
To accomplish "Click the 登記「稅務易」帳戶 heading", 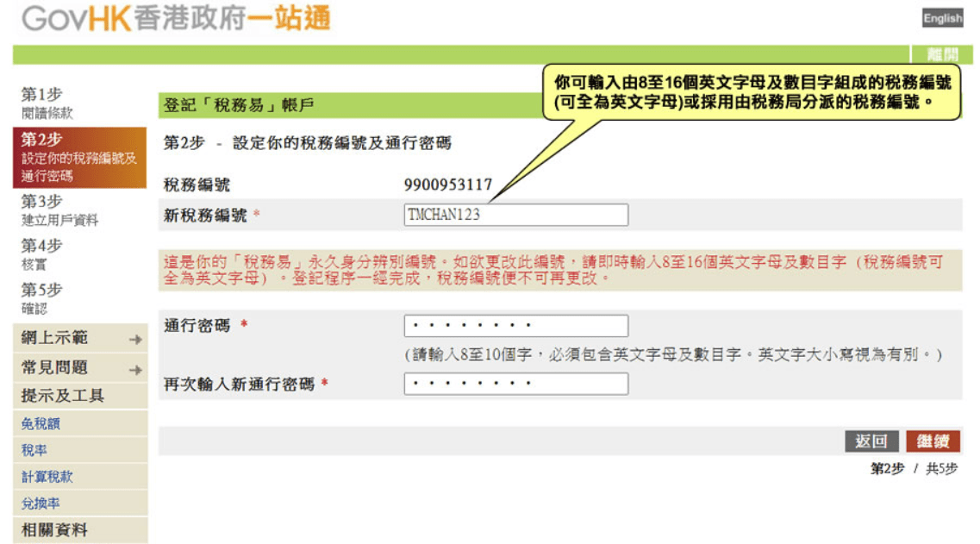I will tap(239, 105).
